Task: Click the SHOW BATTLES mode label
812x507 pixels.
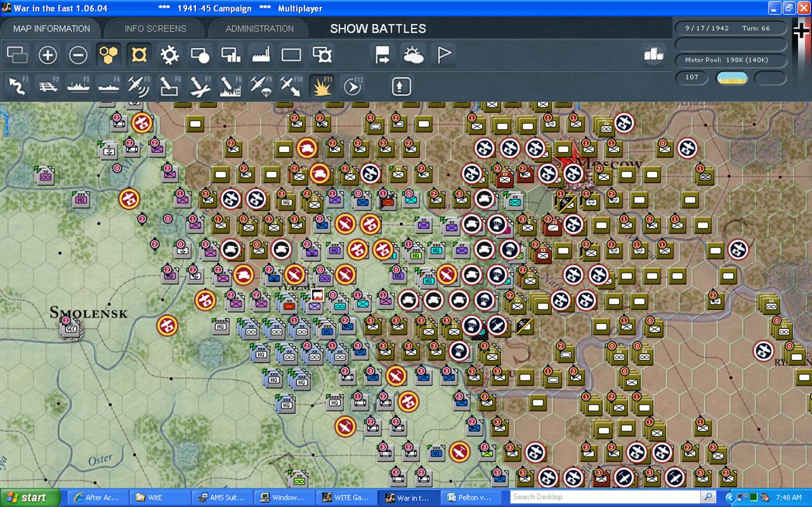Action: click(x=378, y=28)
